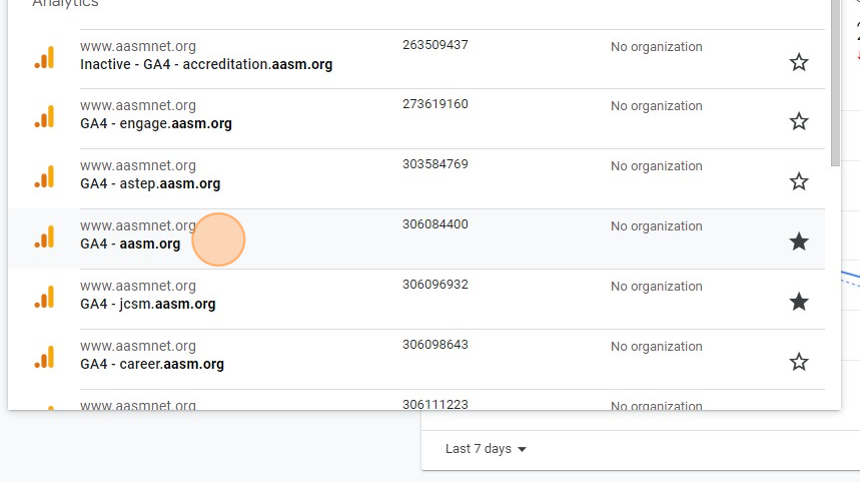860x482 pixels.
Task: Select GA4 - aasm.org property name
Action: (130, 244)
